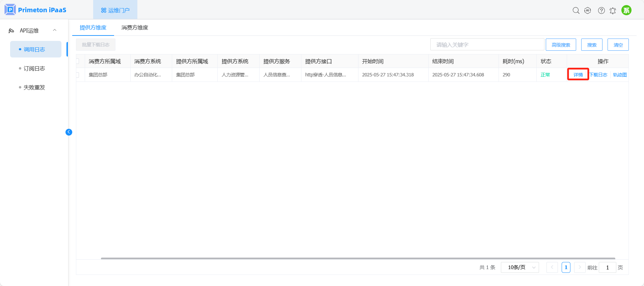644x286 pixels.
Task: Collapse the API运维 menu chevron
Action: point(55,30)
